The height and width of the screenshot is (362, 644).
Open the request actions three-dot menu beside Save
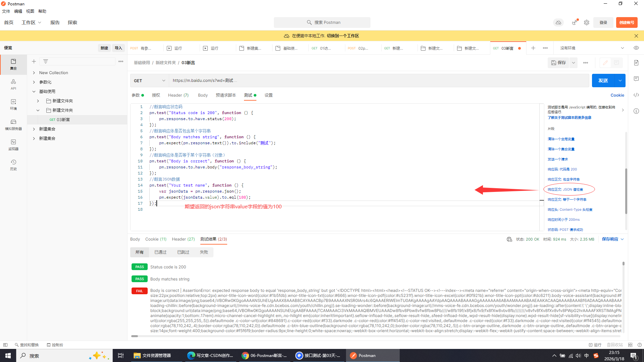(586, 63)
